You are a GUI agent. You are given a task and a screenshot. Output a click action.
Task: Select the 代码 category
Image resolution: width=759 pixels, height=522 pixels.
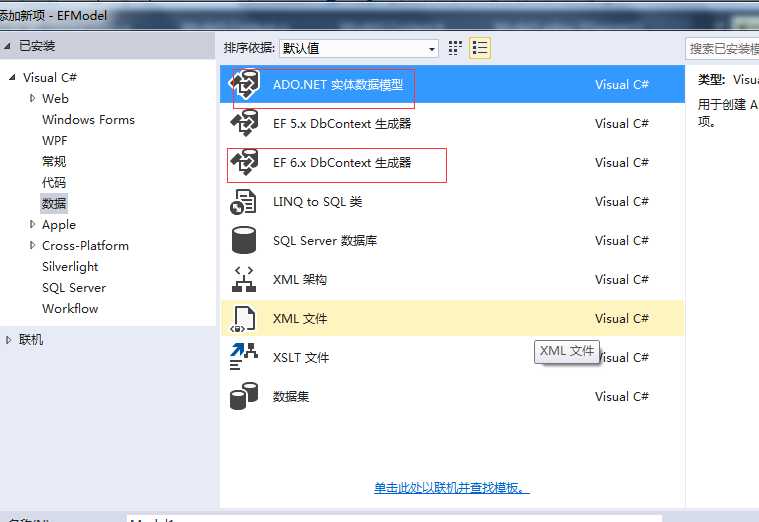(54, 183)
